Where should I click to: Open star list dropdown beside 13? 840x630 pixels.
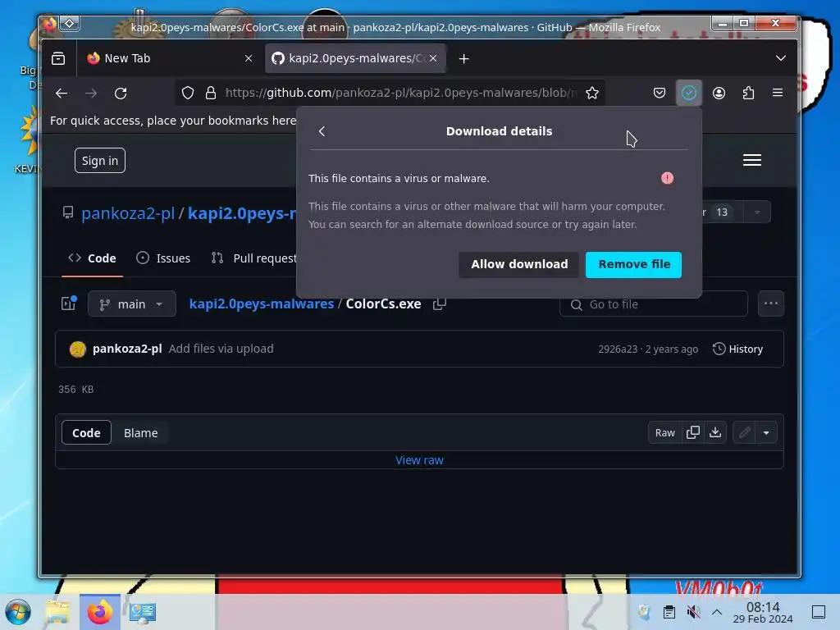[757, 212]
